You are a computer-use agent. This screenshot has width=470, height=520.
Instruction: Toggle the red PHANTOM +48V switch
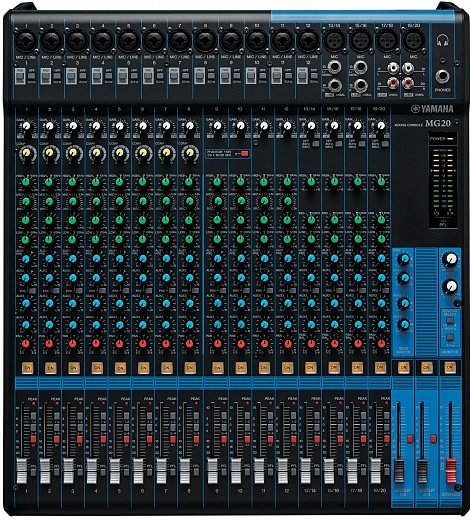click(244, 154)
